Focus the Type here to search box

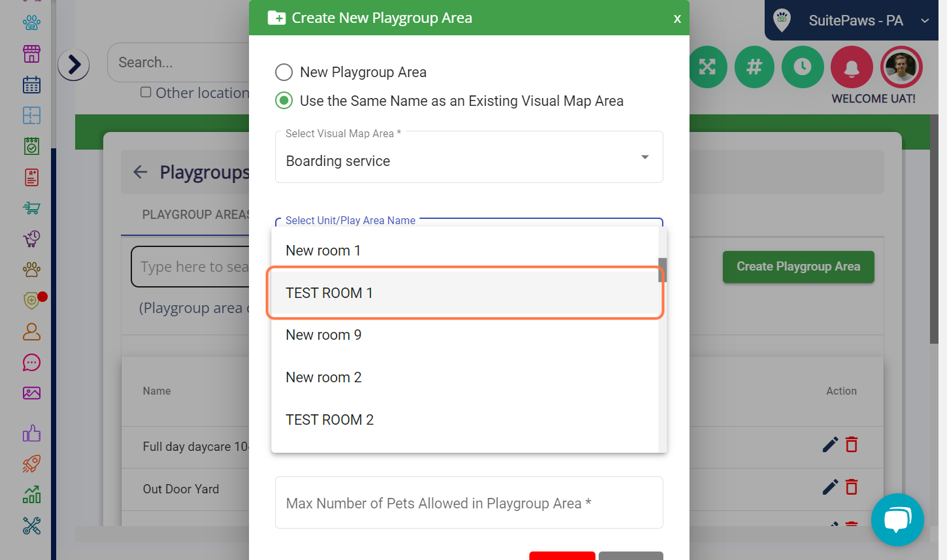click(x=190, y=267)
